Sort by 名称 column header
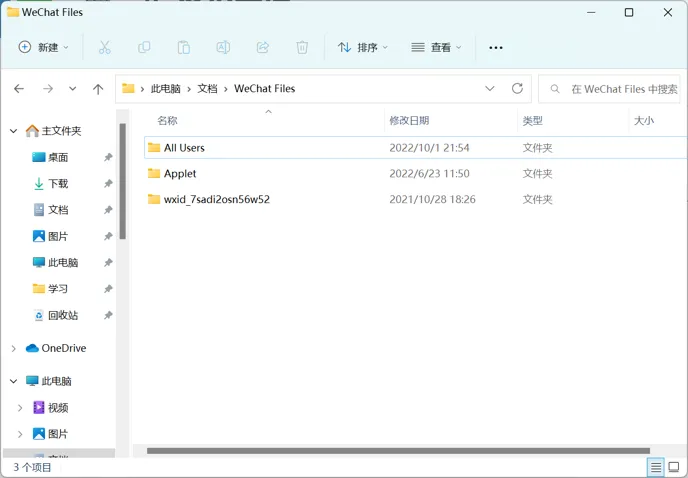688x478 pixels. pos(167,121)
